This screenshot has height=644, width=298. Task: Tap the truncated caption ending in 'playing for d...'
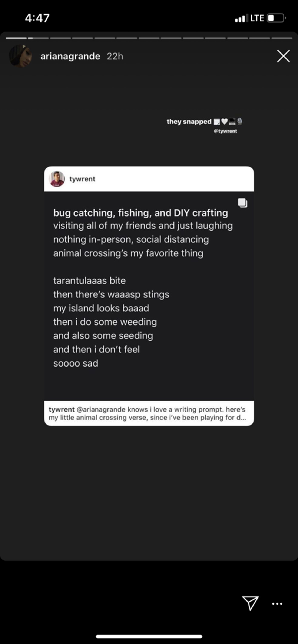[149, 413]
